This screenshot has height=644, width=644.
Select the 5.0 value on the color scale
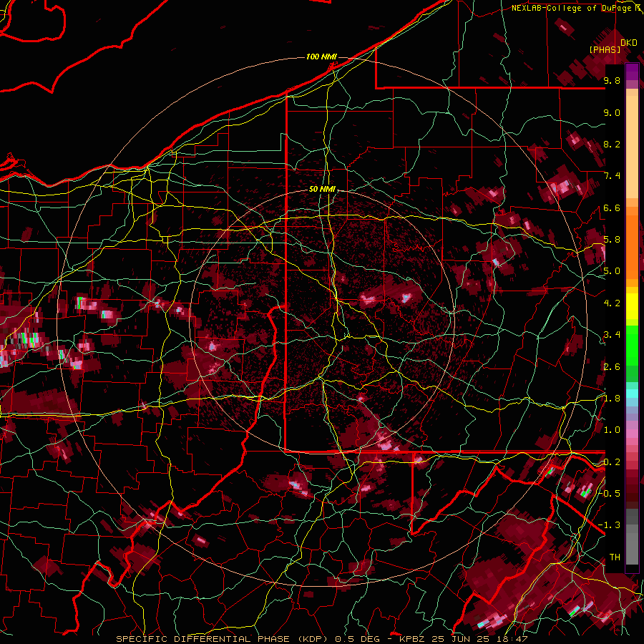tap(612, 271)
